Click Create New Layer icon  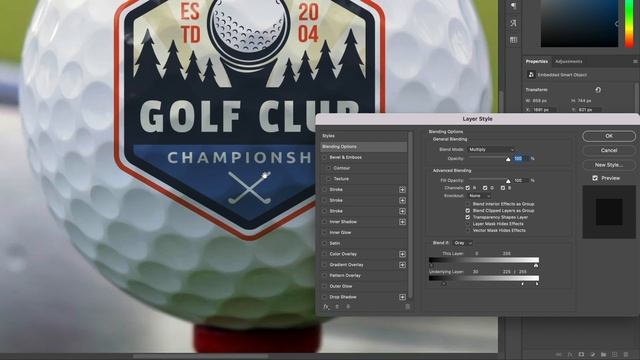click(615, 355)
